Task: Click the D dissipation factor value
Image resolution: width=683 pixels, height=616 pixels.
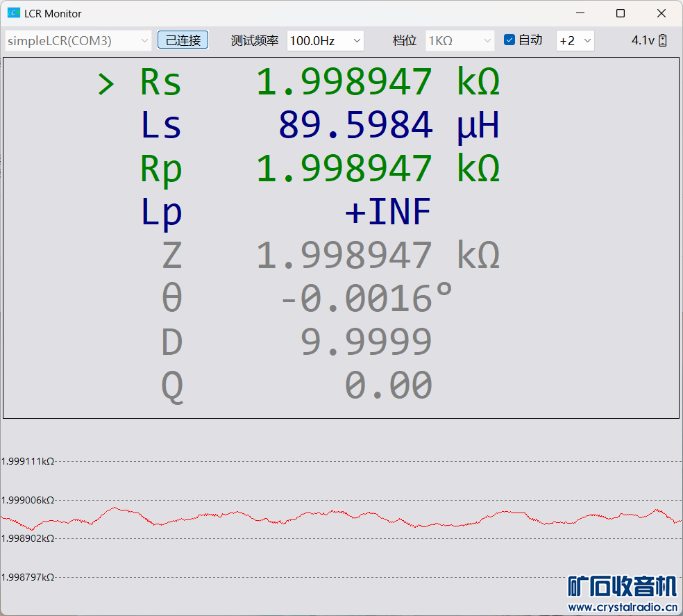Action: tap(366, 342)
